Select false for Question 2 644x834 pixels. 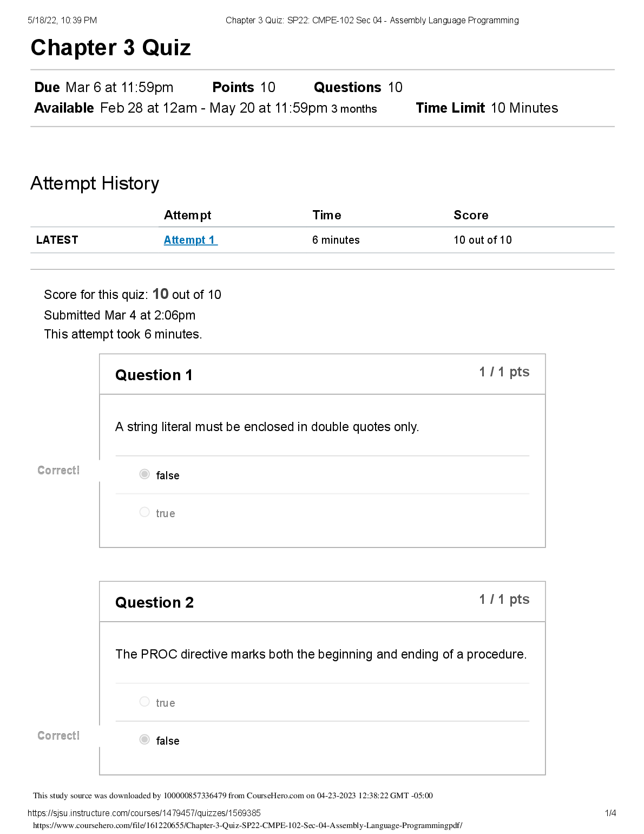click(144, 740)
